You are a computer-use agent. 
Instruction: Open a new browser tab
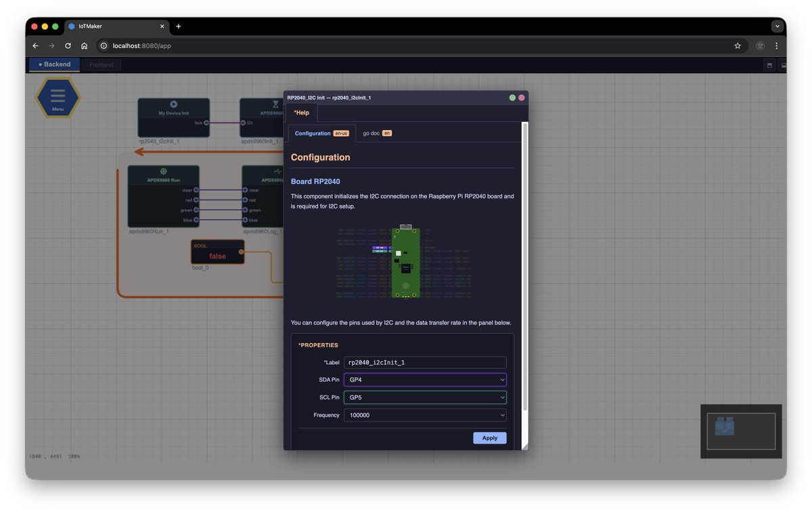coord(179,26)
